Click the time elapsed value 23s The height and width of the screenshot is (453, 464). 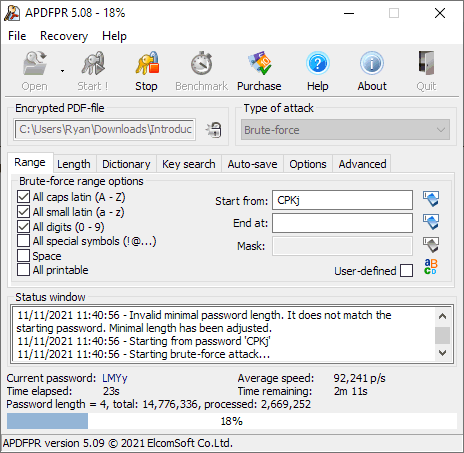111,391
